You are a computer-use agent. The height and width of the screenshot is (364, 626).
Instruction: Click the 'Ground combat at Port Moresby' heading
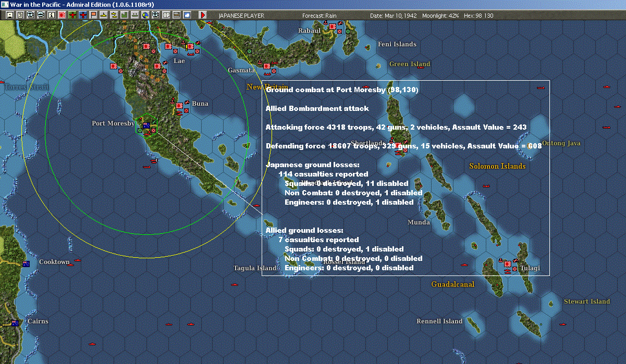[342, 90]
